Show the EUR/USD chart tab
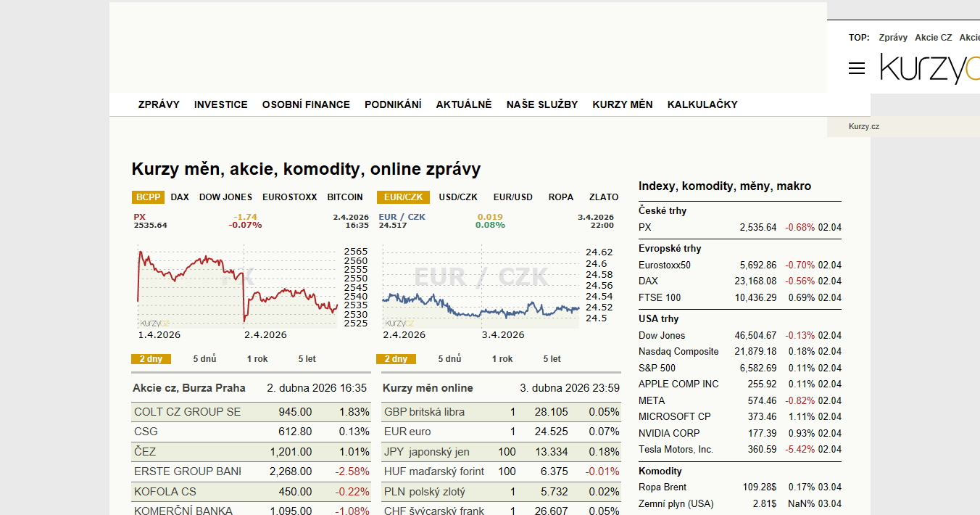This screenshot has height=515, width=980. (513, 197)
